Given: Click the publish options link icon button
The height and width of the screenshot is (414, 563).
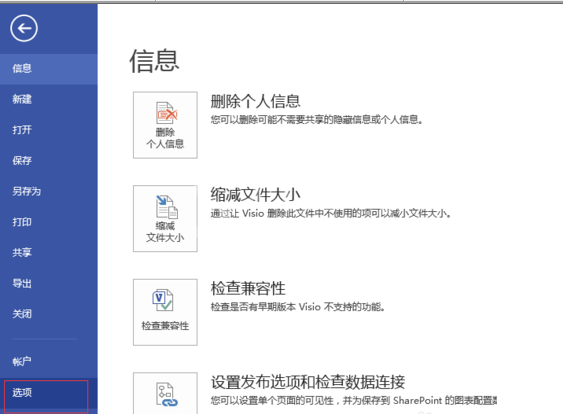Looking at the screenshot, I should tap(165, 393).
